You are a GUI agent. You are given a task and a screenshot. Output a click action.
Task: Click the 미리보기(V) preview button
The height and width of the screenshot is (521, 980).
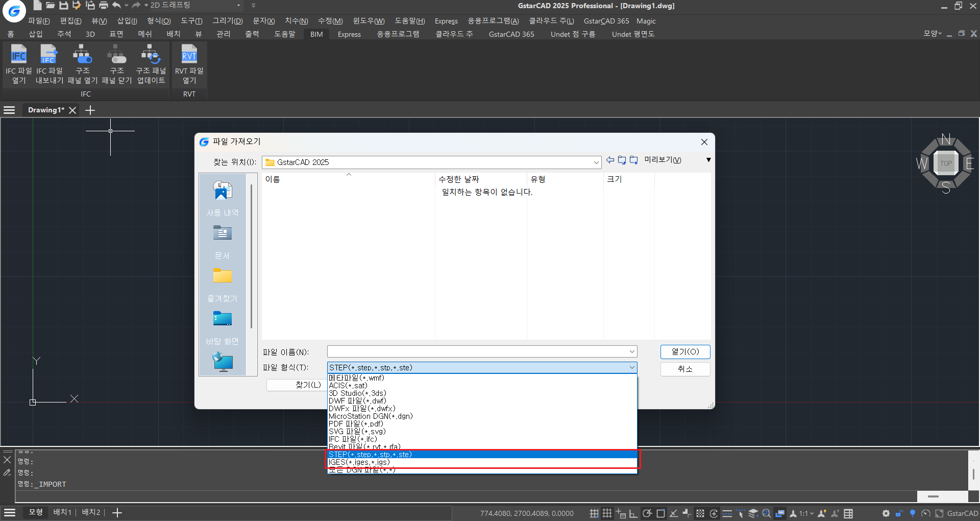pos(663,160)
